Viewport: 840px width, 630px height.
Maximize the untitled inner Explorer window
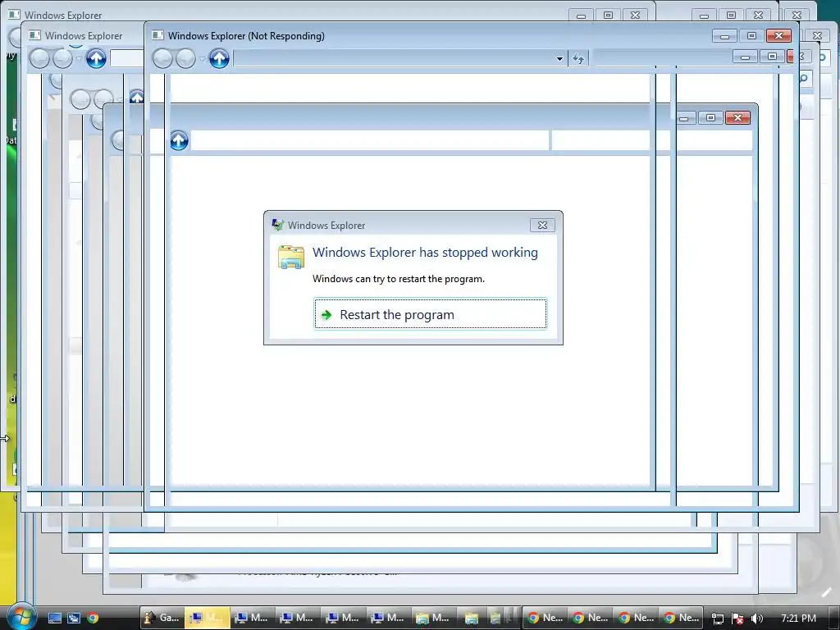(711, 118)
